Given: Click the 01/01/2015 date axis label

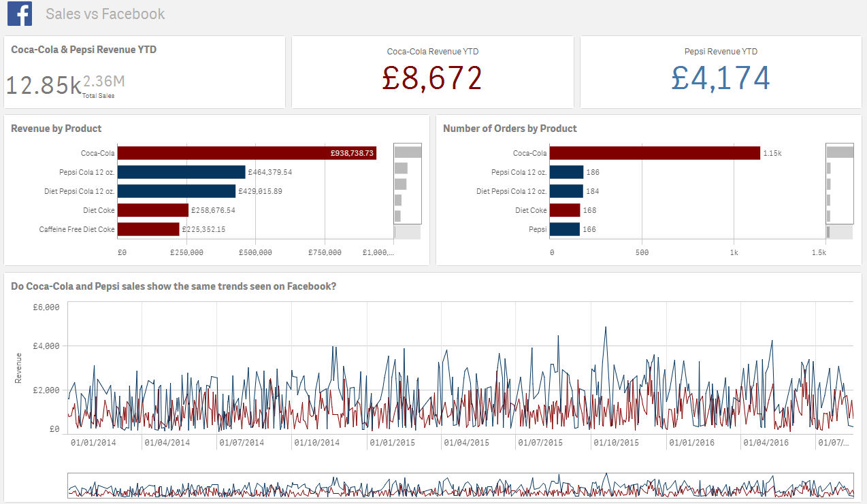Looking at the screenshot, I should coord(393,443).
